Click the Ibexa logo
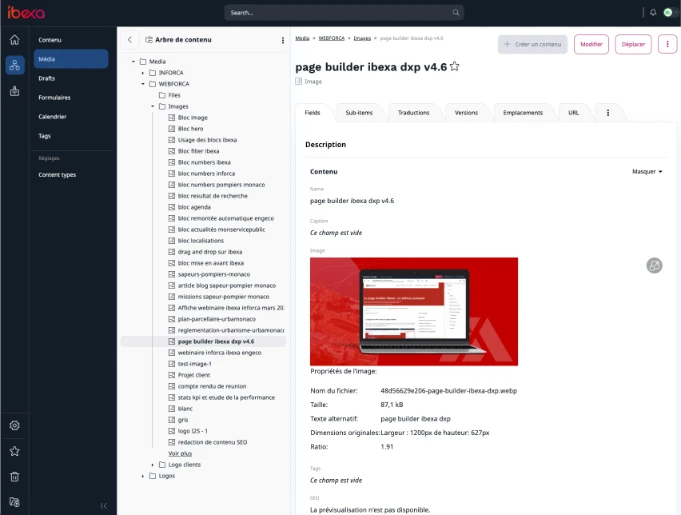 (x=26, y=13)
